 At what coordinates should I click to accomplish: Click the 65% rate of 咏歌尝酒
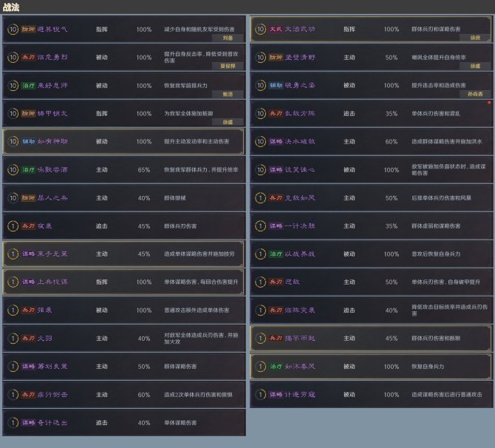[143, 169]
